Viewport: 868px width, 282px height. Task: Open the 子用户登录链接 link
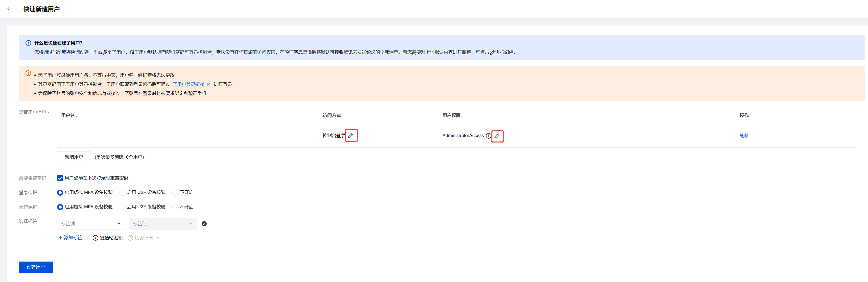click(188, 85)
